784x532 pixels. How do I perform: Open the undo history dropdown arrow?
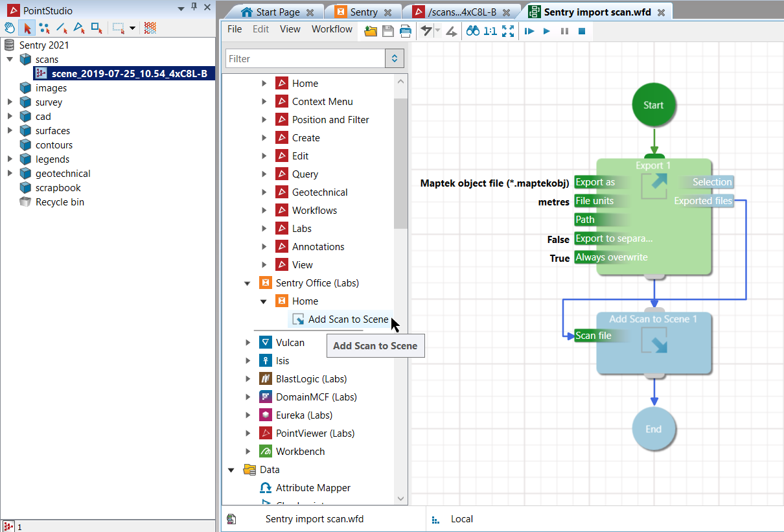click(x=437, y=30)
